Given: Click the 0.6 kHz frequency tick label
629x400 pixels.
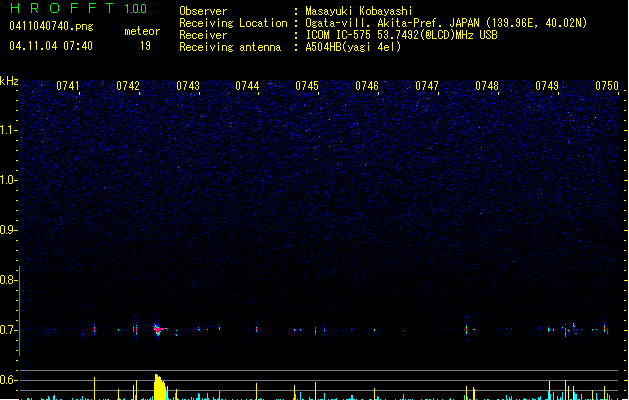Looking at the screenshot, I should point(9,380).
